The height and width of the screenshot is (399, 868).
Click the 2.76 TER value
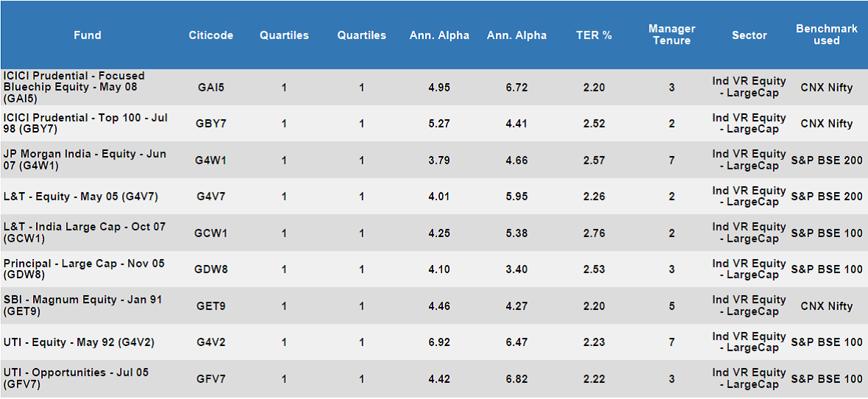click(594, 233)
